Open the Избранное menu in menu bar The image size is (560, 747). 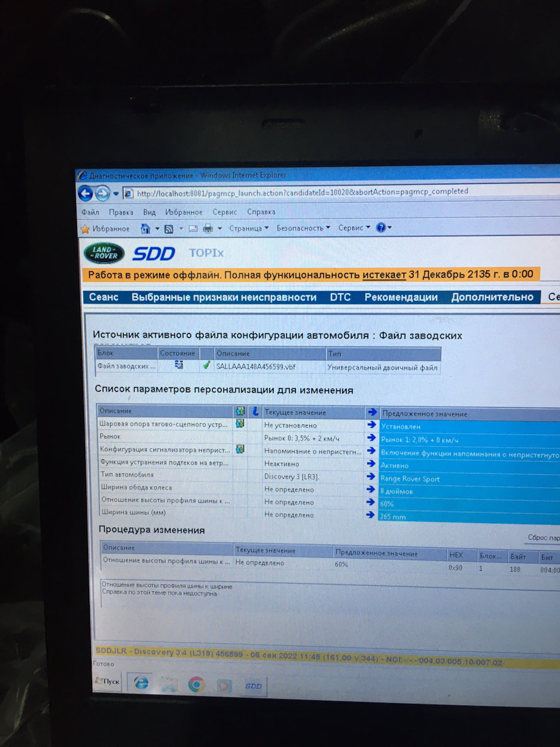184,212
